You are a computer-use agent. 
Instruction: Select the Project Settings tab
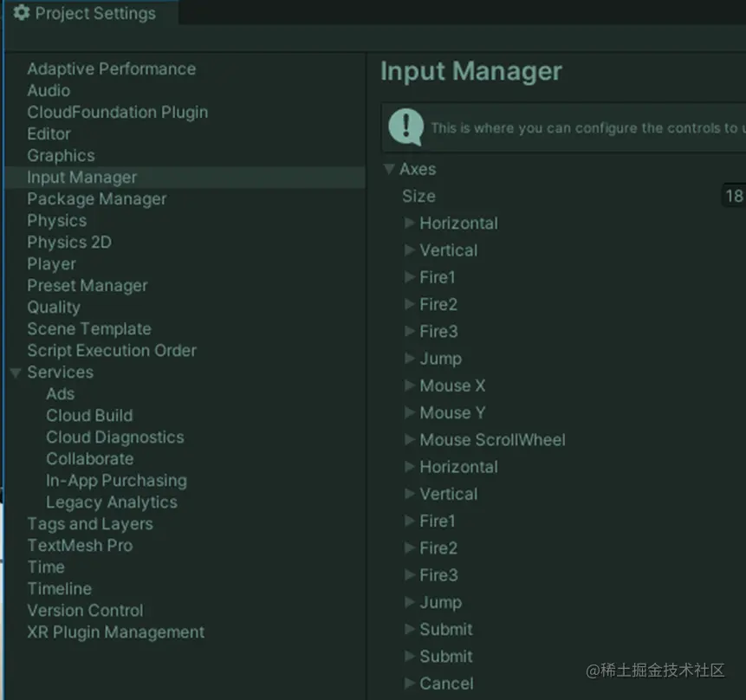(x=85, y=13)
